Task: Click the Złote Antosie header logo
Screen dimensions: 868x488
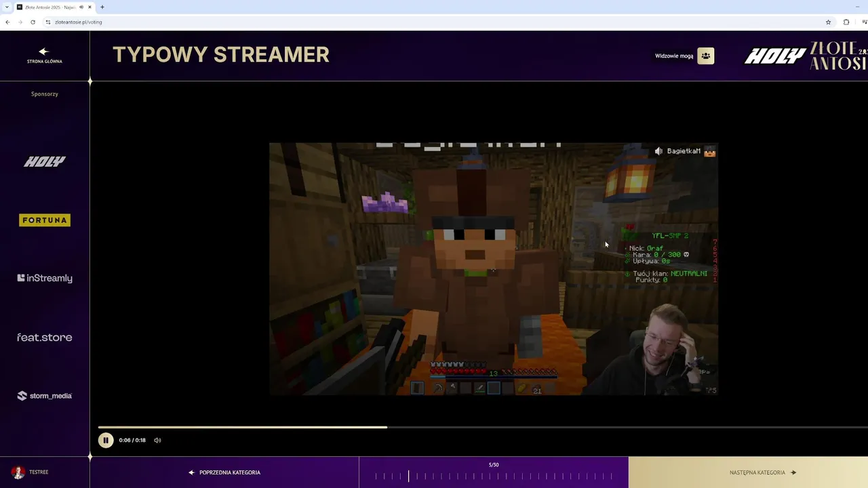Action: [x=838, y=56]
